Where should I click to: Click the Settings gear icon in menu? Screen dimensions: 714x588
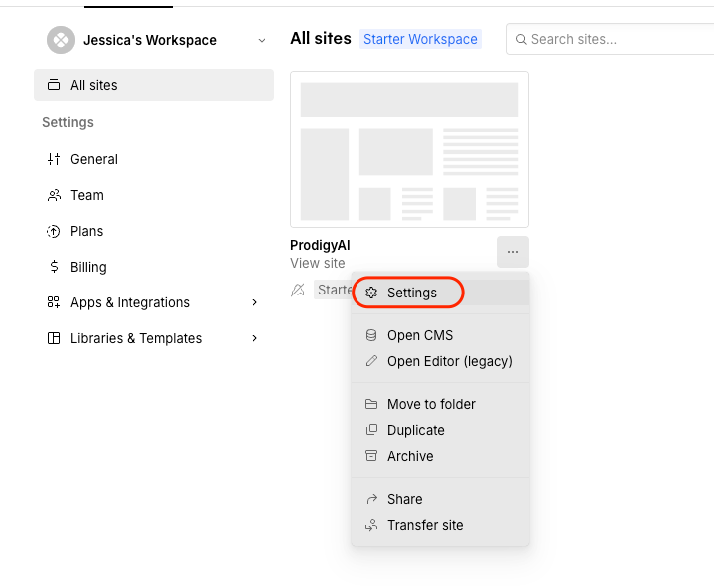pos(371,293)
